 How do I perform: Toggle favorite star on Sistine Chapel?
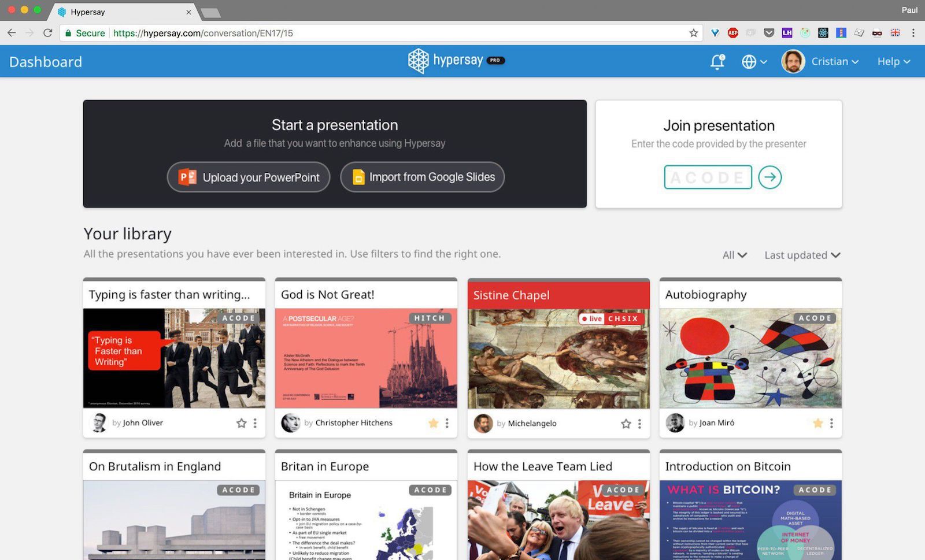point(626,424)
